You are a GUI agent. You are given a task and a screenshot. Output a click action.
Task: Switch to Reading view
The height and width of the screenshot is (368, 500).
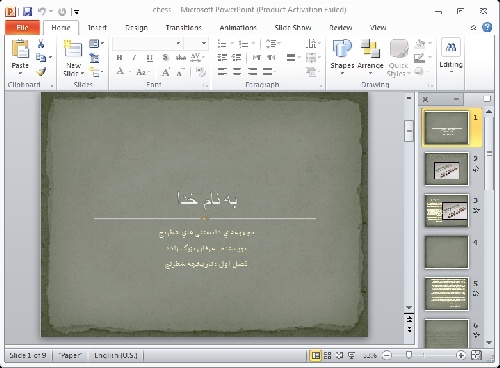339,355
